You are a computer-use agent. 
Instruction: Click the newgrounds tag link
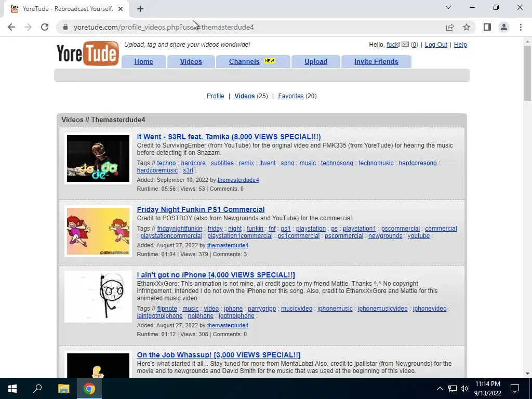tap(385, 236)
